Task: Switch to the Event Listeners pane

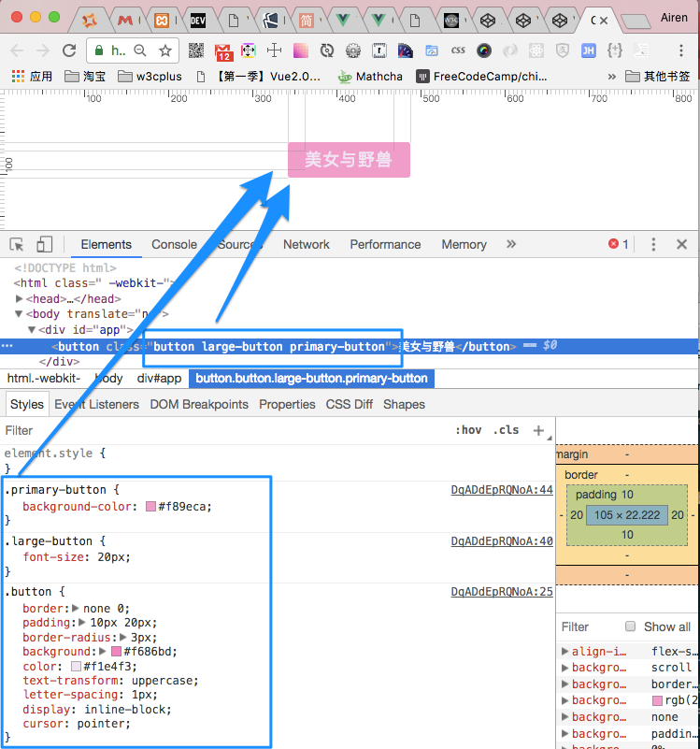Action: pos(96,404)
